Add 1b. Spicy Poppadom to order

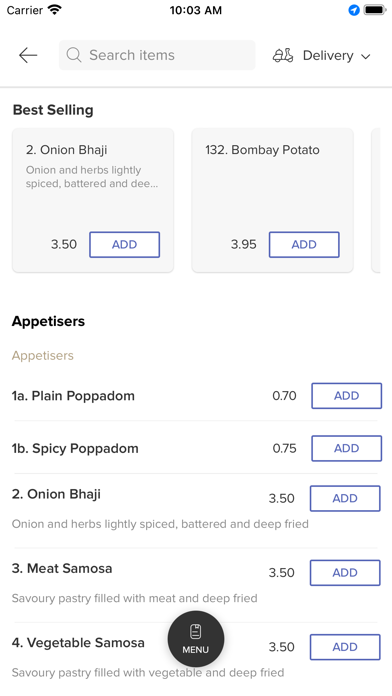click(x=346, y=448)
